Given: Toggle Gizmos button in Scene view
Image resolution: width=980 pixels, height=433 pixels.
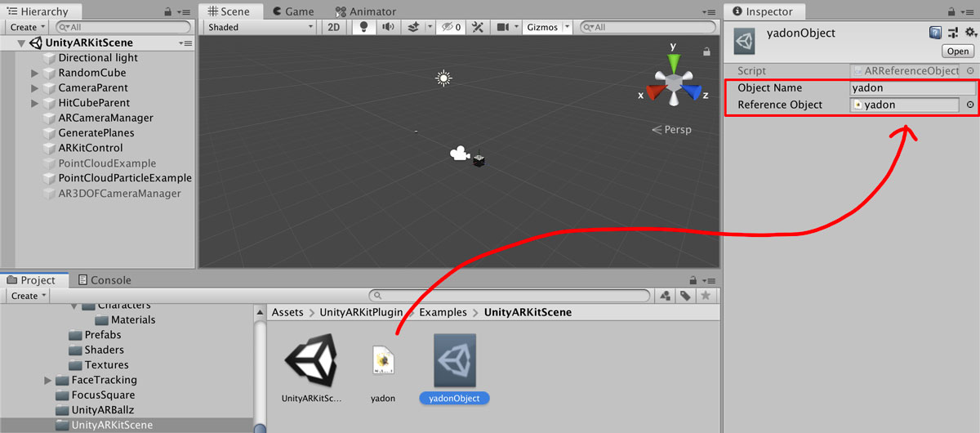Looking at the screenshot, I should (542, 27).
